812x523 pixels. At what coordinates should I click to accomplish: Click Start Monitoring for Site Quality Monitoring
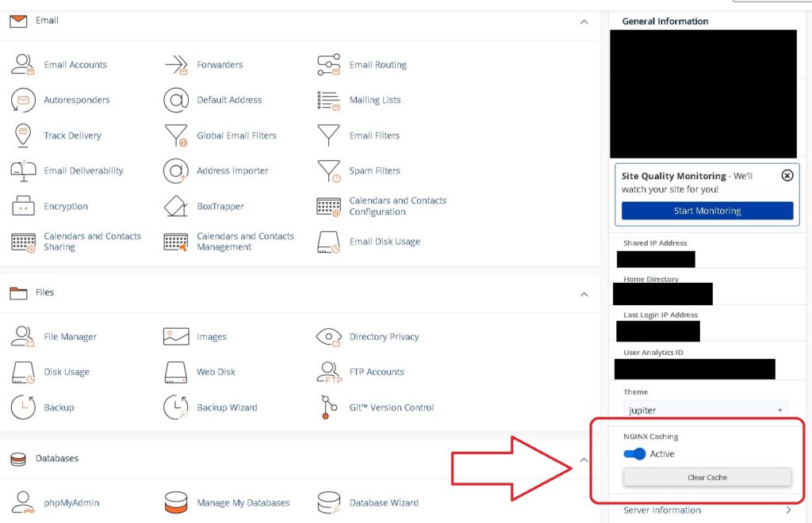(706, 210)
